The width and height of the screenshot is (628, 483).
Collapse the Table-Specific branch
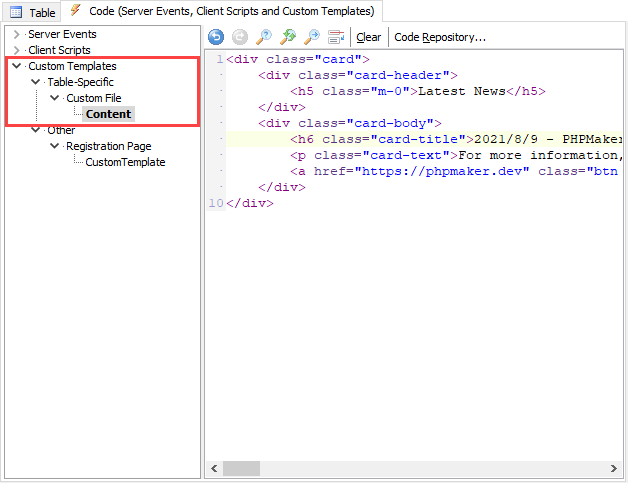click(x=36, y=82)
